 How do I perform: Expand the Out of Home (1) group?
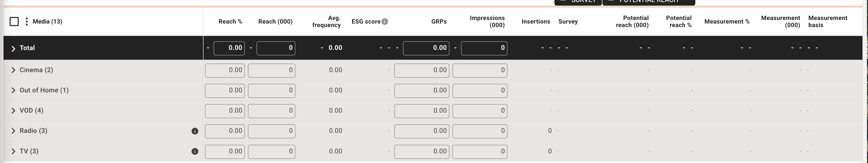click(13, 90)
